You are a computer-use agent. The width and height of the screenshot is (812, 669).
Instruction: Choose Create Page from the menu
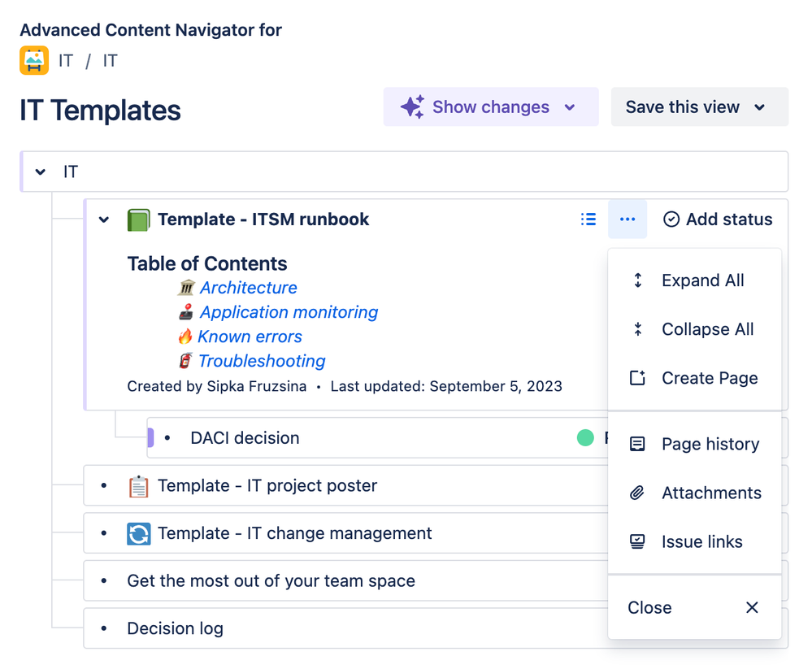(694, 377)
